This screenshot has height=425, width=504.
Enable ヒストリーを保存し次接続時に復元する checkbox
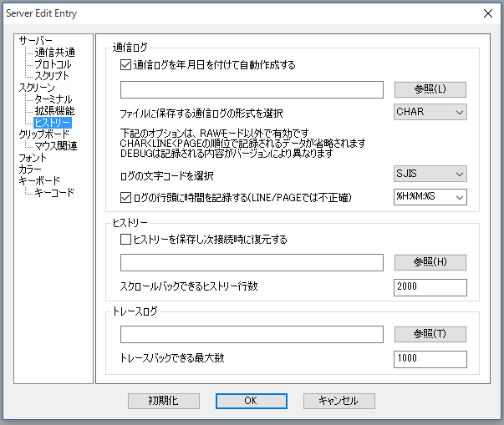coord(126,239)
